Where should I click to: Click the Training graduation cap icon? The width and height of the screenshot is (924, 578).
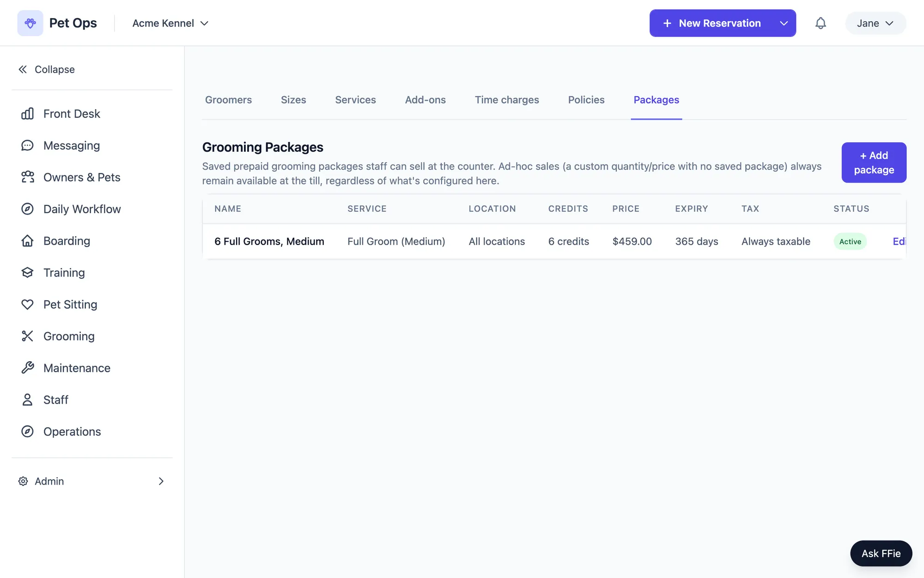(27, 273)
